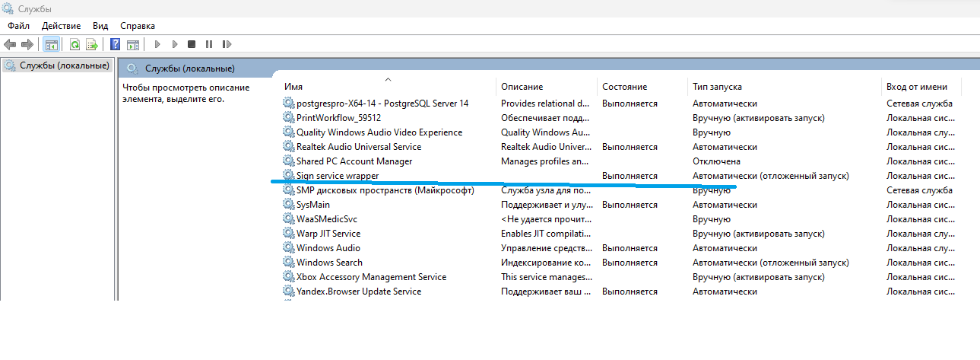Click the gear icon next to PrintWorkflow_59512
Viewport: 980px width, 360px height.
pyautogui.click(x=288, y=118)
